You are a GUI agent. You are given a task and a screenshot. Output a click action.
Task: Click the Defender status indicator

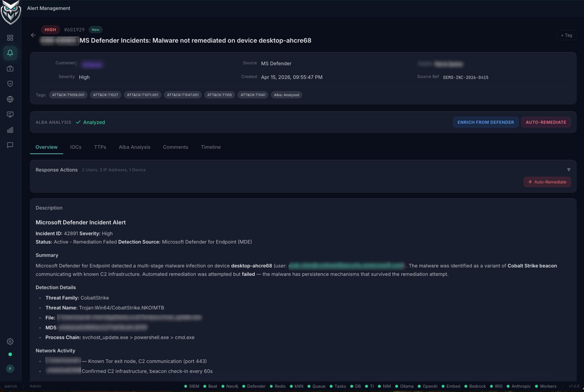tap(254, 386)
